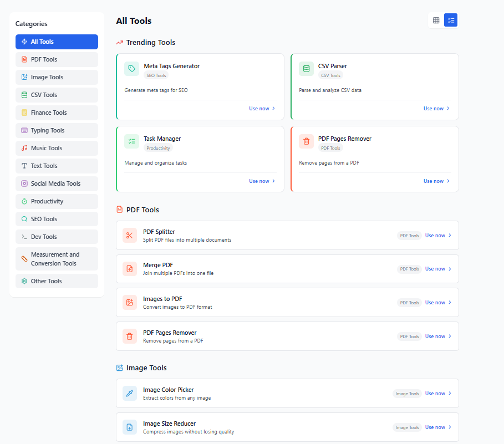Click the CSV Tools sidebar database icon

click(24, 95)
